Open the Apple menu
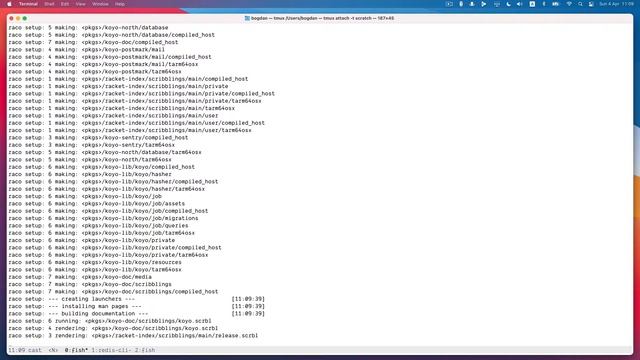 pos(9,4)
